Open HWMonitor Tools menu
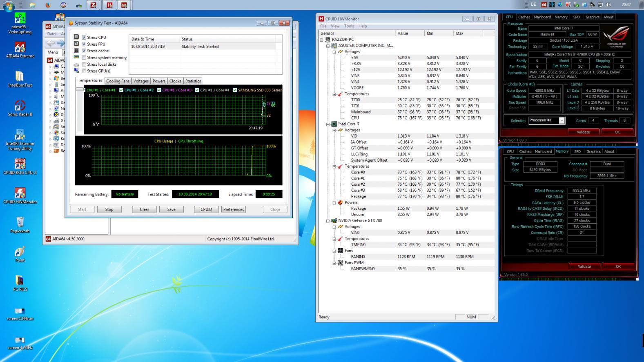This screenshot has width=644, height=362. 349,26
